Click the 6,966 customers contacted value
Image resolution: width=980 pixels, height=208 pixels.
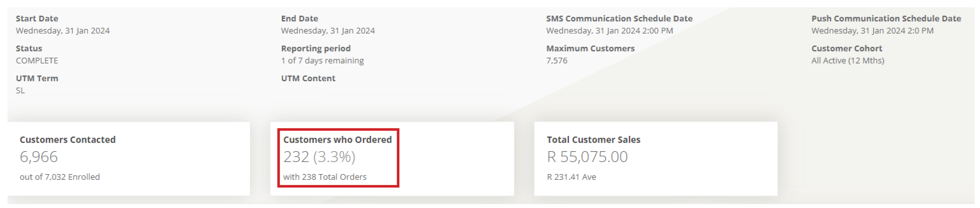[x=39, y=157]
